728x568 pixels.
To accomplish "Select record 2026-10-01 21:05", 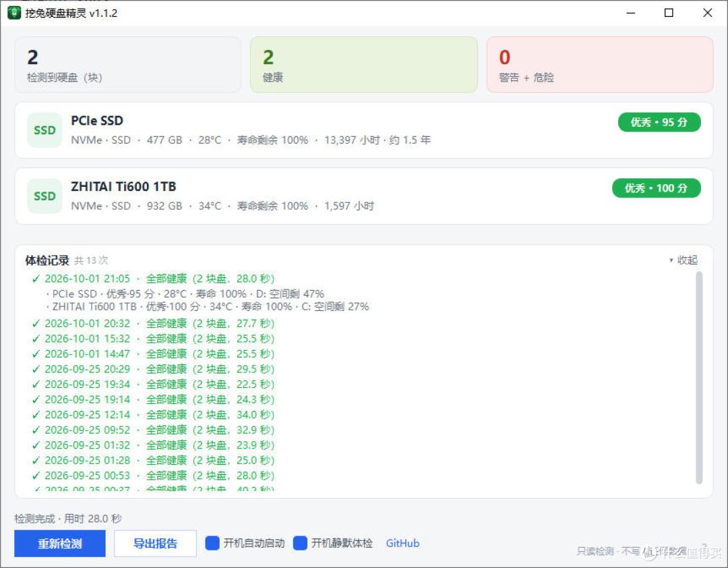I will (x=153, y=279).
